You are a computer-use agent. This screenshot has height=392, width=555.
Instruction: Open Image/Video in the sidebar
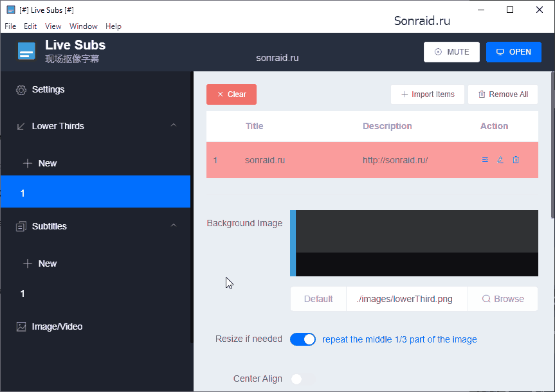pyautogui.click(x=96, y=326)
